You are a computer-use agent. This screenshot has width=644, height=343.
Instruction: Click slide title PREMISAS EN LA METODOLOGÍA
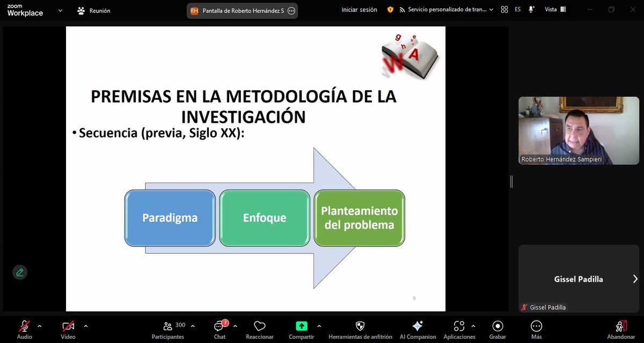coord(244,106)
